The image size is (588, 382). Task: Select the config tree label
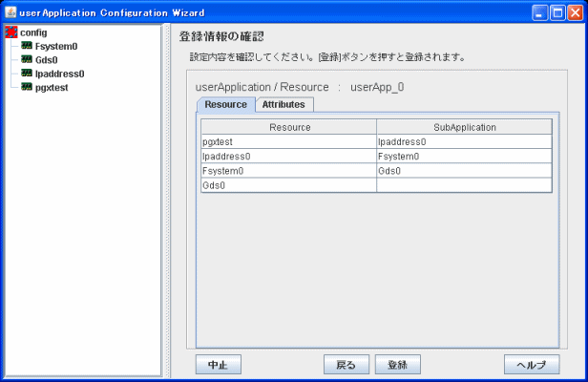pyautogui.click(x=33, y=32)
